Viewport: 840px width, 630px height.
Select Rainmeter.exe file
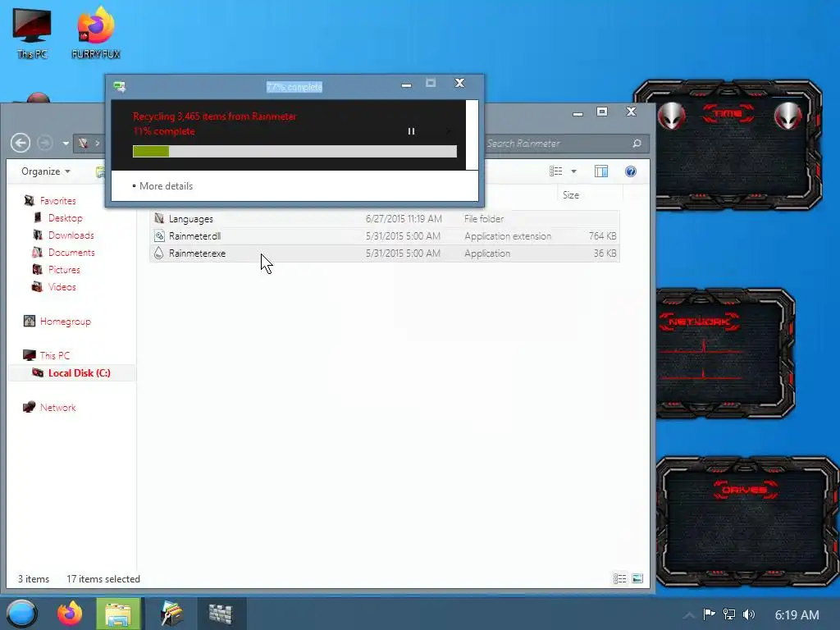(384, 253)
